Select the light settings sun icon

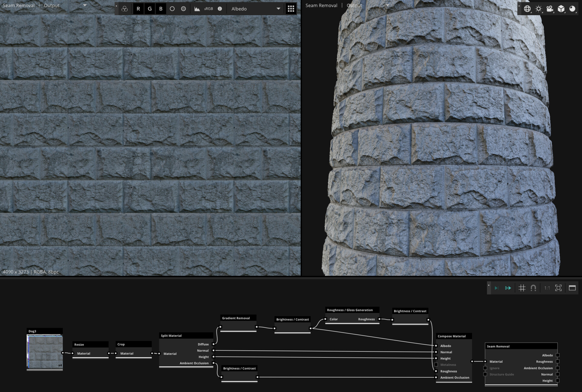(539, 8)
